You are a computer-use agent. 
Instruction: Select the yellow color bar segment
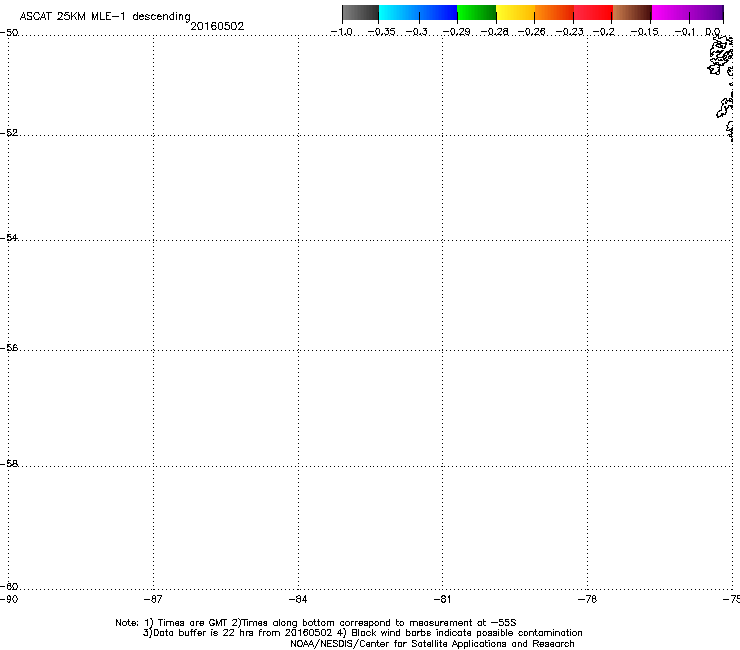tap(515, 12)
